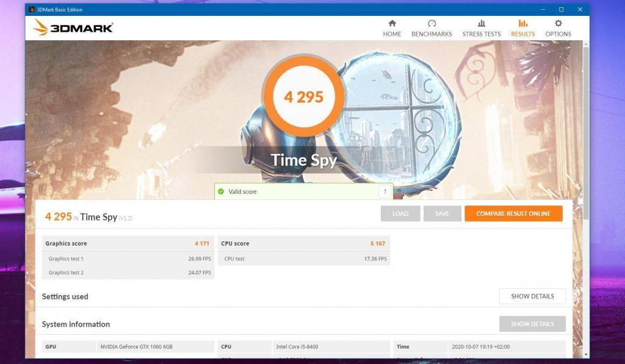Click the green valid score checkmark
625x364 pixels.
tap(221, 191)
